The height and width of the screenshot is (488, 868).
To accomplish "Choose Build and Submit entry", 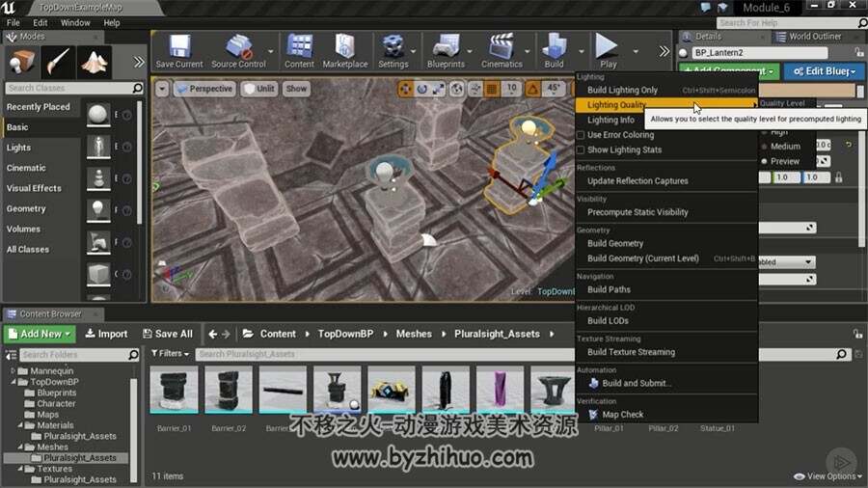I will (666, 383).
